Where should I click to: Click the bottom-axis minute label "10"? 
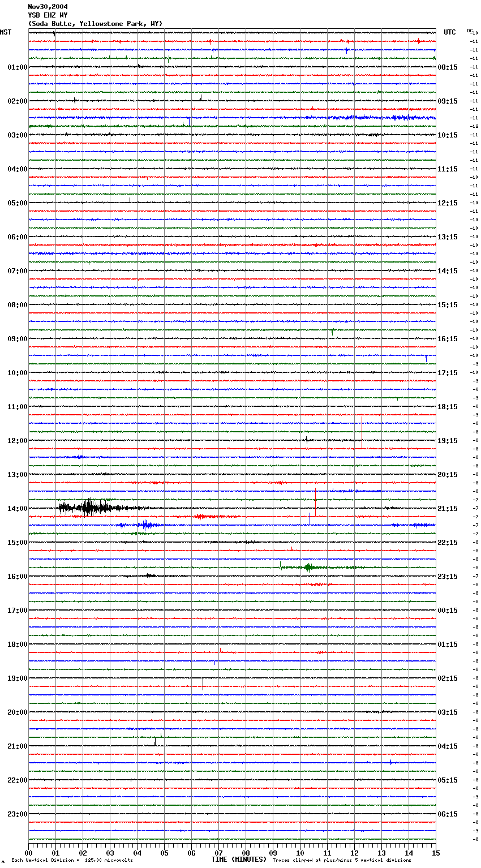(x=300, y=853)
